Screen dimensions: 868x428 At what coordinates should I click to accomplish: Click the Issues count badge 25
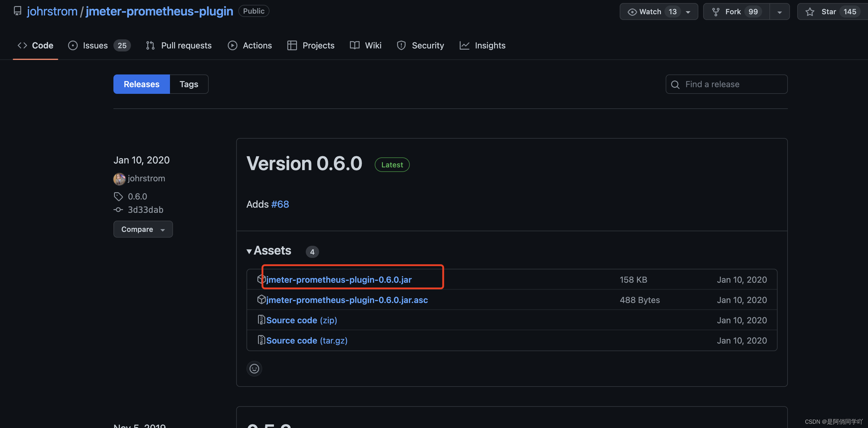coord(122,45)
